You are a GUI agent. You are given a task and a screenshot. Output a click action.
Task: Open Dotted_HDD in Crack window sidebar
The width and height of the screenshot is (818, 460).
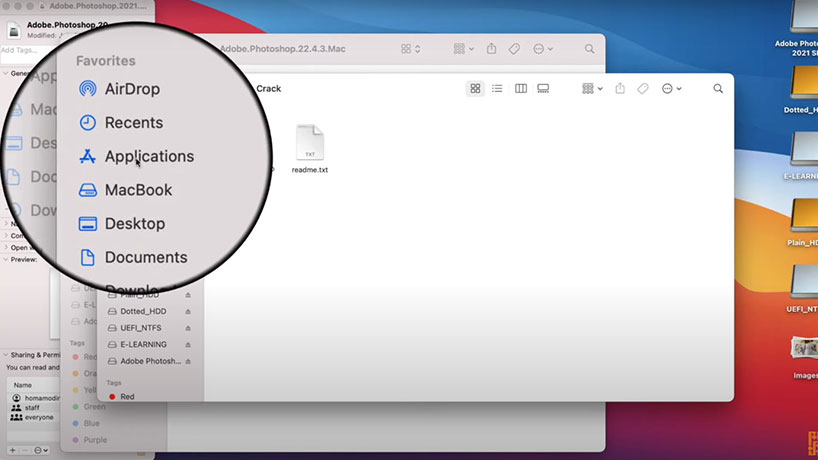coord(143,311)
